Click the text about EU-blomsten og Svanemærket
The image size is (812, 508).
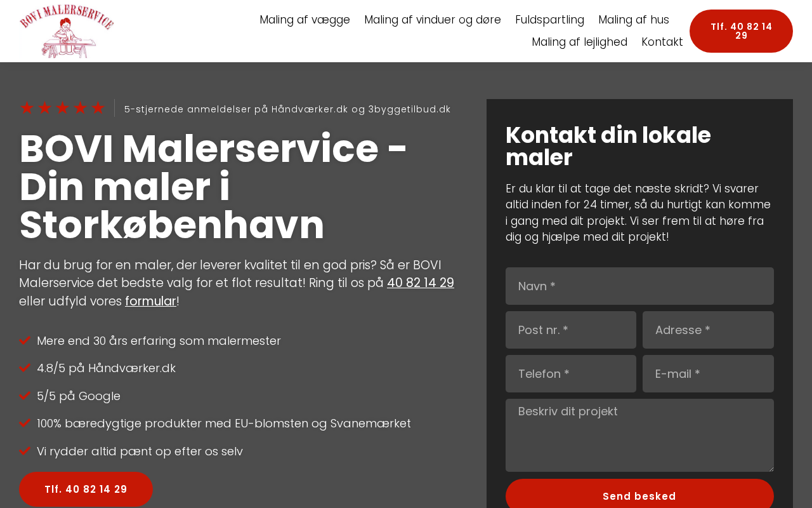pos(224,424)
